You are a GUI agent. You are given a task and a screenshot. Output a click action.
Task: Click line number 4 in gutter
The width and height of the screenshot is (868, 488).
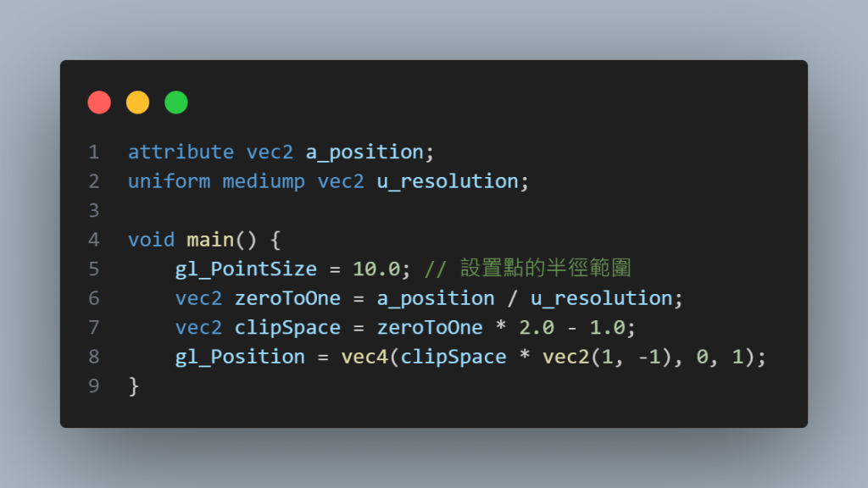point(93,240)
